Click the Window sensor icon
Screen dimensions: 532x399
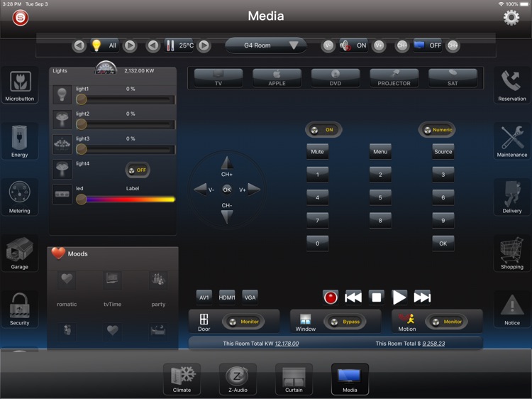pyautogui.click(x=305, y=319)
